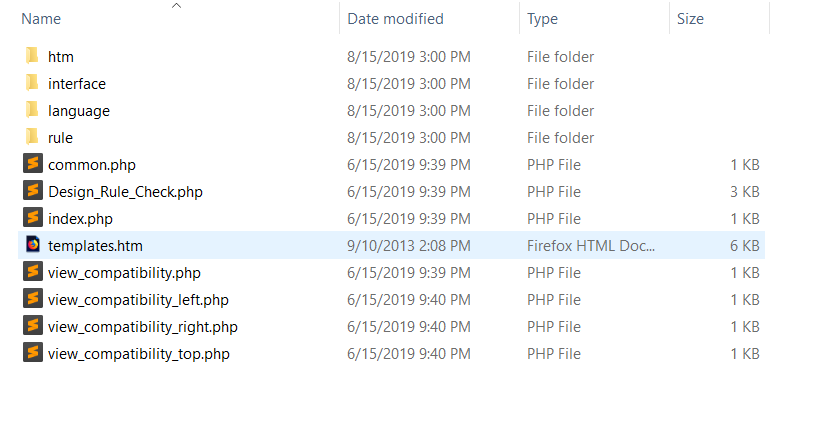Select the Sublime icon beside common.php
Image resolution: width=826 pixels, height=440 pixels.
33,164
